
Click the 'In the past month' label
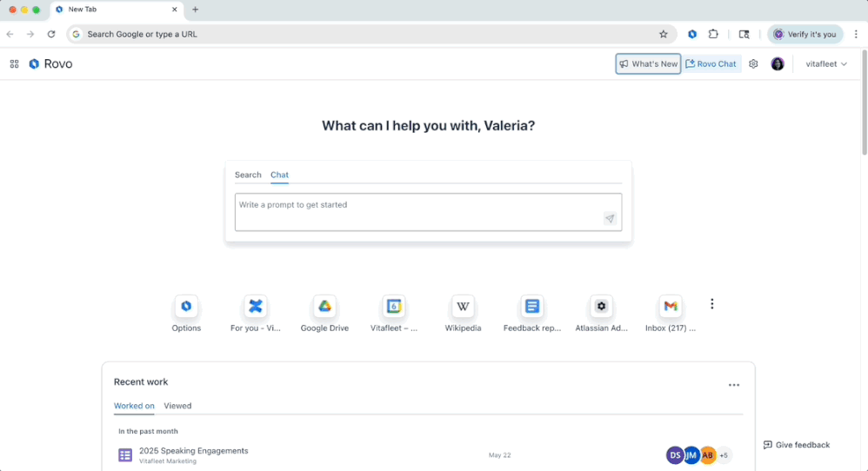(x=148, y=431)
